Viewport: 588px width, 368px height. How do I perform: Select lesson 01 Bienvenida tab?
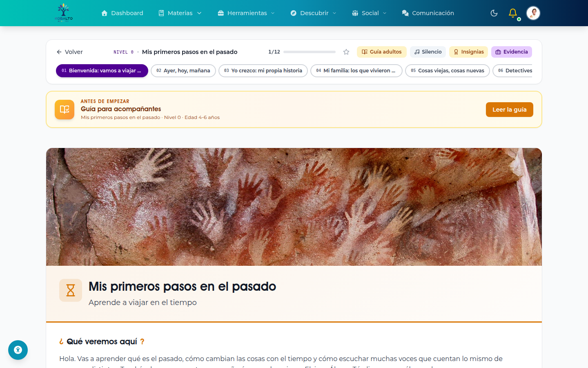click(x=102, y=71)
